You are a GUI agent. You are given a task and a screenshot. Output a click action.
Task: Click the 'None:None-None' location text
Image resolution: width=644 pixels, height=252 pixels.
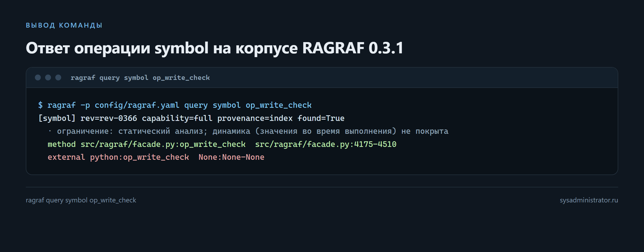(231, 157)
